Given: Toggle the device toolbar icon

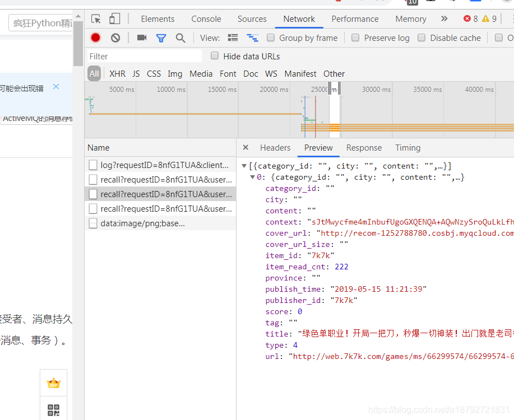Looking at the screenshot, I should tap(114, 18).
